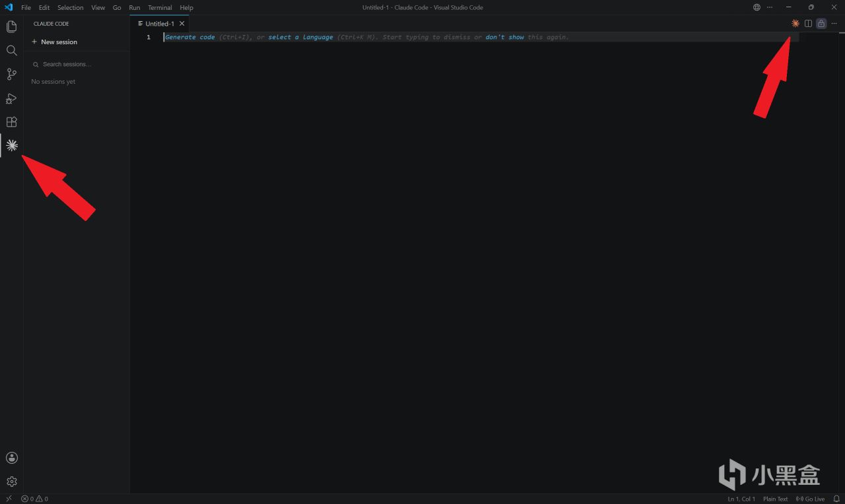Open the Search view in activity bar
Image resolution: width=845 pixels, height=504 pixels.
(11, 50)
